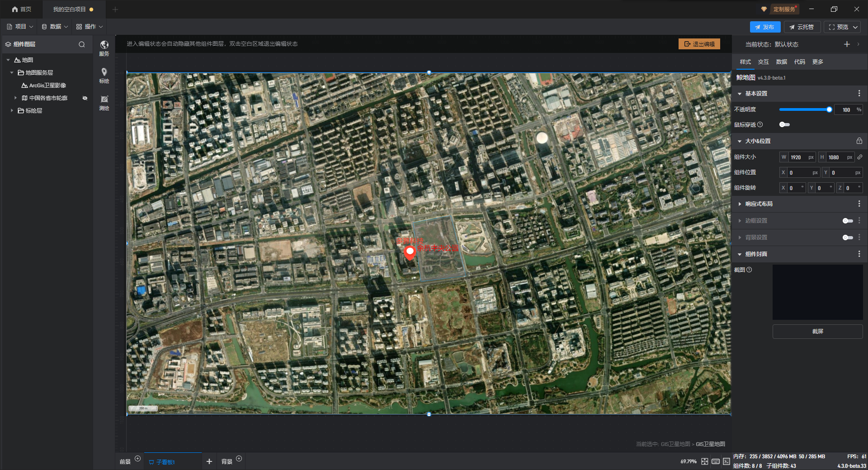Viewport: 868px width, 470px height.
Task: Click 退出编辑 exit edit button
Action: coord(699,44)
